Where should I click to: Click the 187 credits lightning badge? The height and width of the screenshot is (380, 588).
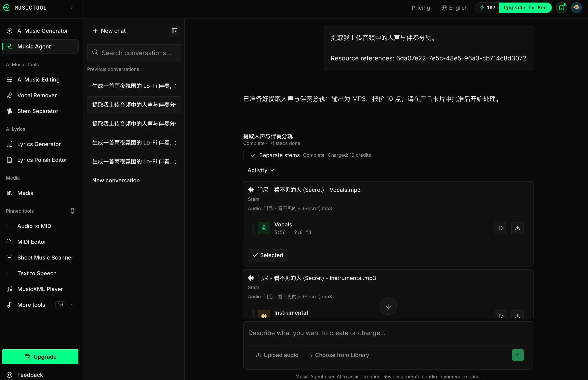tap(487, 8)
